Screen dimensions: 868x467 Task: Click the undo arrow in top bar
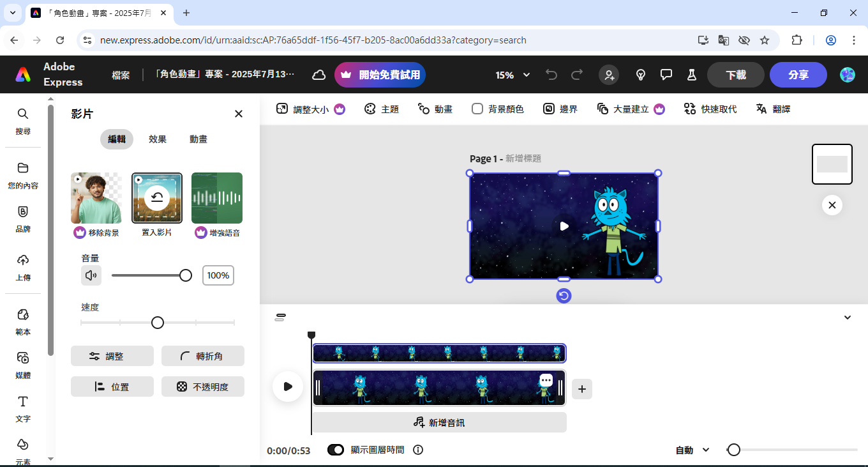pos(551,75)
